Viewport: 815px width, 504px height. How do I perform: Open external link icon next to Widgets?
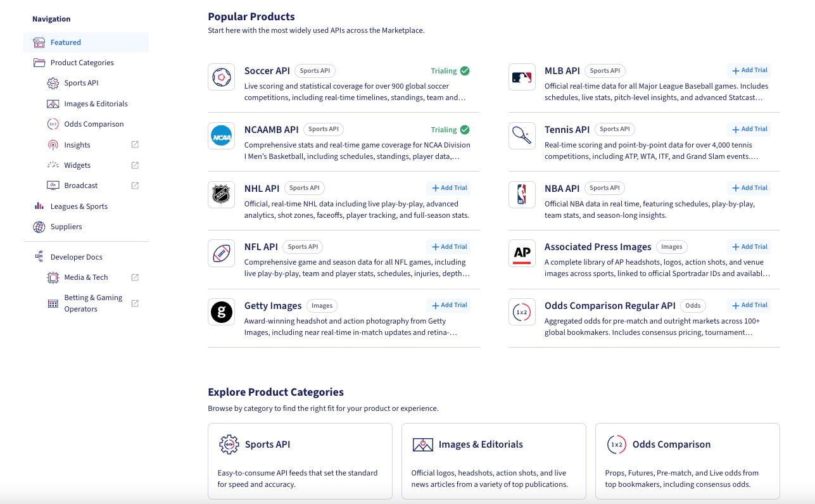click(x=135, y=165)
